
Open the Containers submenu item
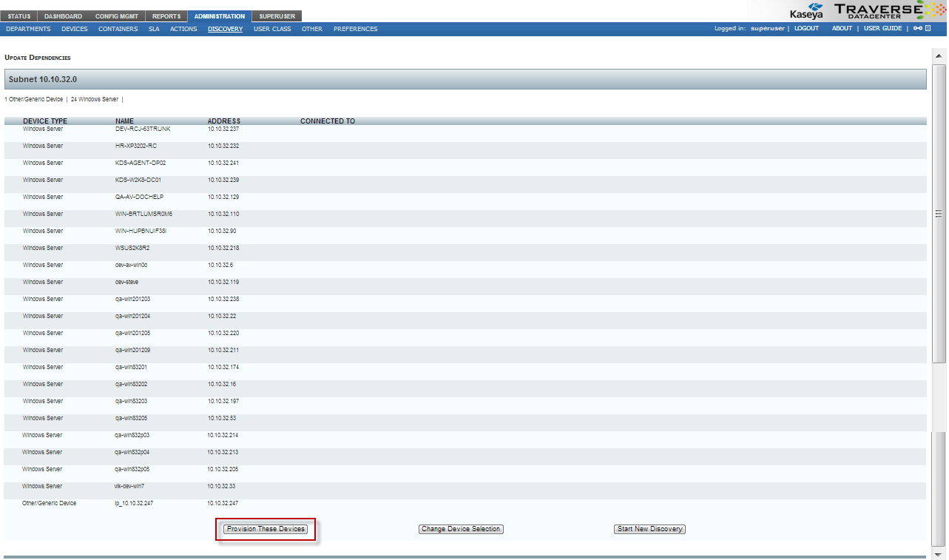[118, 29]
